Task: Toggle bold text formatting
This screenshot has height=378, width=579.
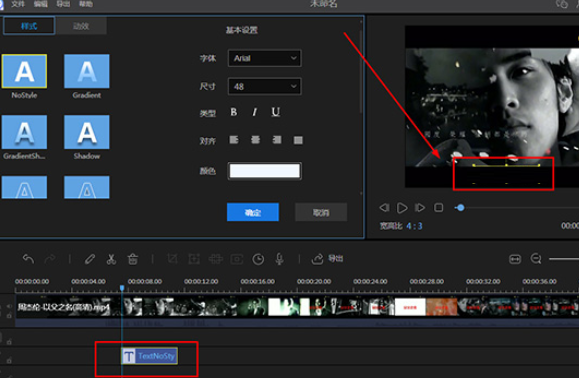Action: (234, 112)
